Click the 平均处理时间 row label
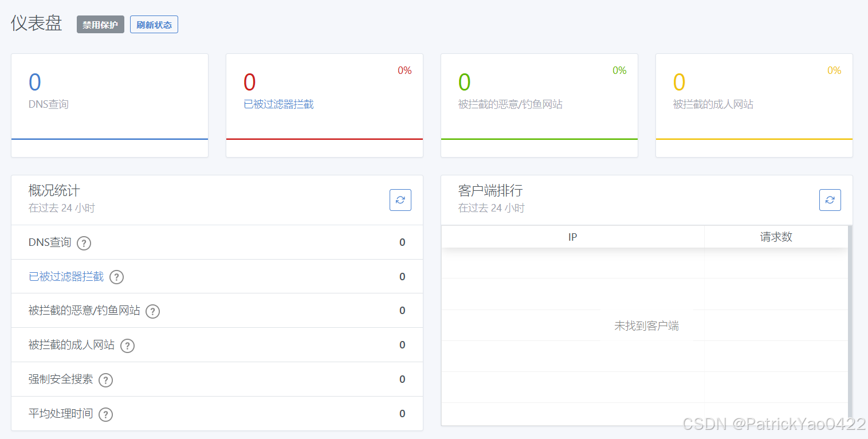Viewport: 868px width, 439px height. pyautogui.click(x=61, y=413)
